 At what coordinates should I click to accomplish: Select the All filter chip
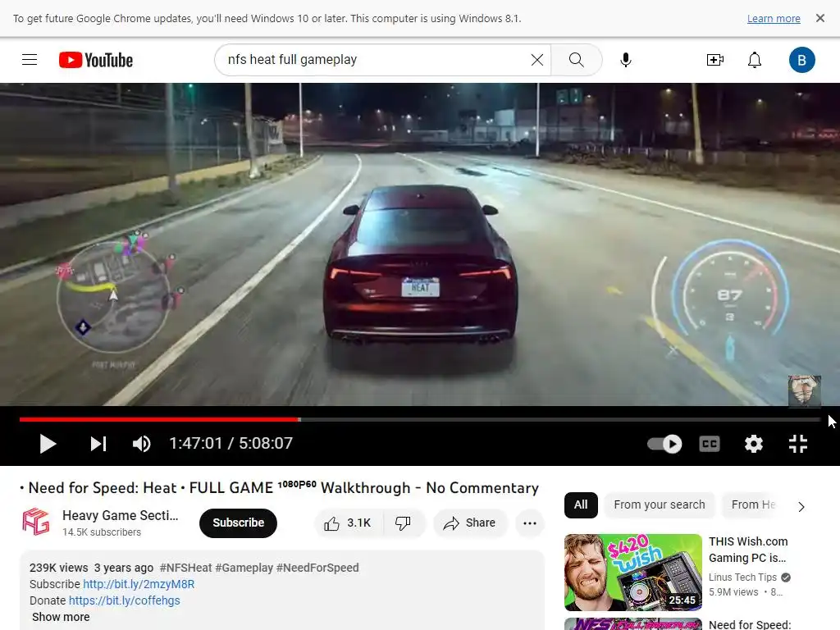coord(581,505)
